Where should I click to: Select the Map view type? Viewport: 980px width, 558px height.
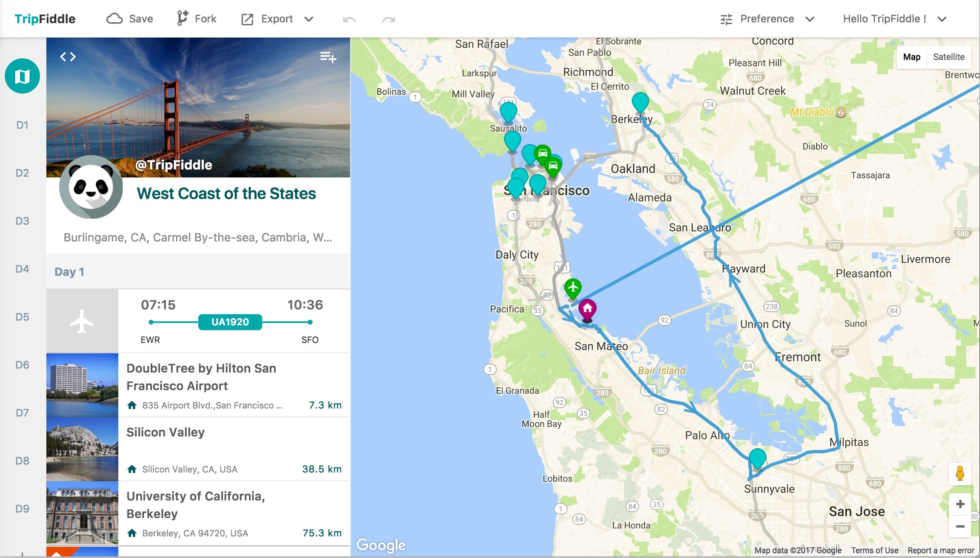tap(911, 57)
